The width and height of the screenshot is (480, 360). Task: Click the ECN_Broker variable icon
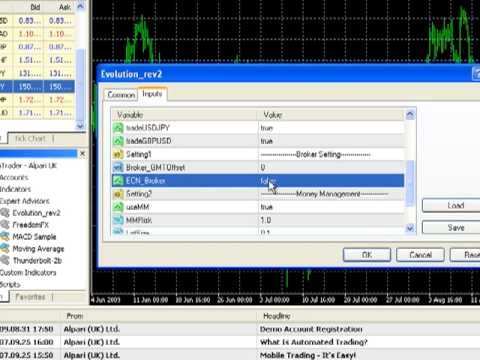[x=118, y=181]
